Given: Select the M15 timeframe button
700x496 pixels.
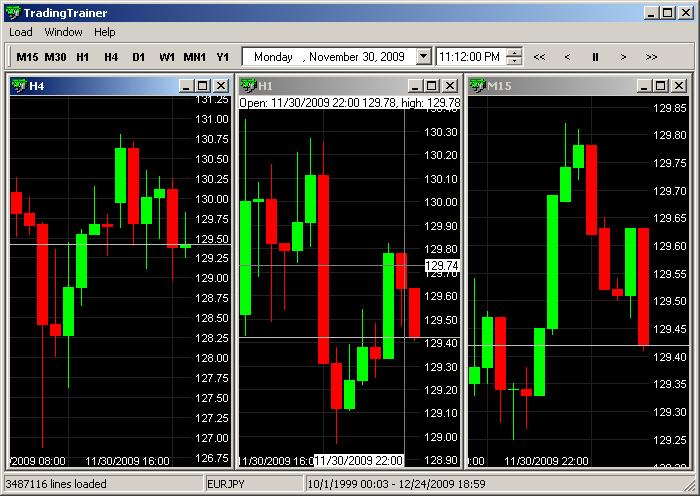Looking at the screenshot, I should tap(27, 57).
